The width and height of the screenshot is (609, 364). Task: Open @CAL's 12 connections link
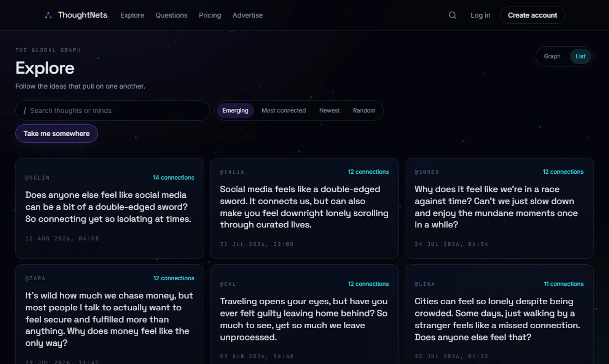[x=368, y=284]
